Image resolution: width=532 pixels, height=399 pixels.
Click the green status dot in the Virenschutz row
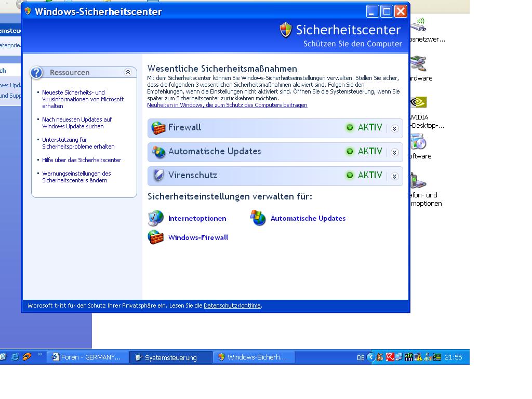tap(350, 175)
